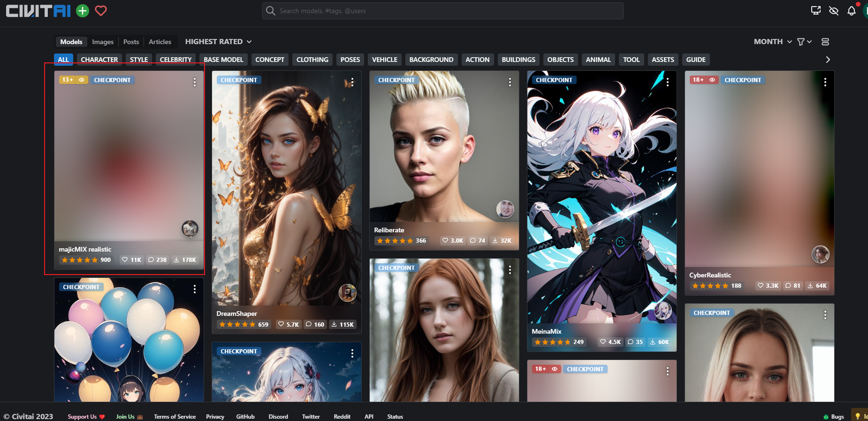Viewport: 868px width, 421px height.
Task: Open options menu on DreamShaper card
Action: click(x=352, y=82)
